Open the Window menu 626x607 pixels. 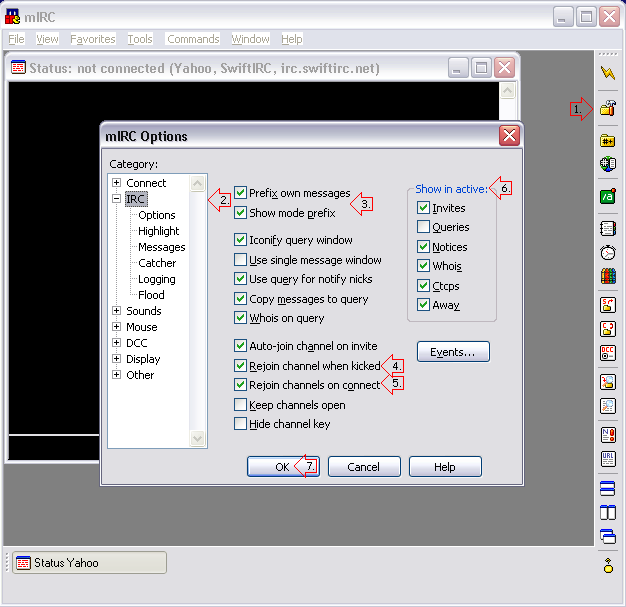[250, 39]
